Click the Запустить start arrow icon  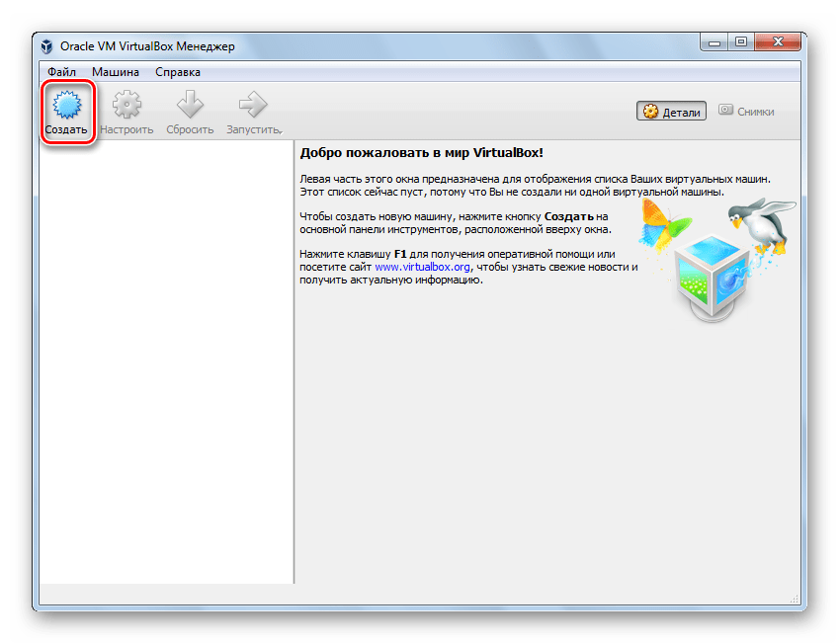coord(253,105)
